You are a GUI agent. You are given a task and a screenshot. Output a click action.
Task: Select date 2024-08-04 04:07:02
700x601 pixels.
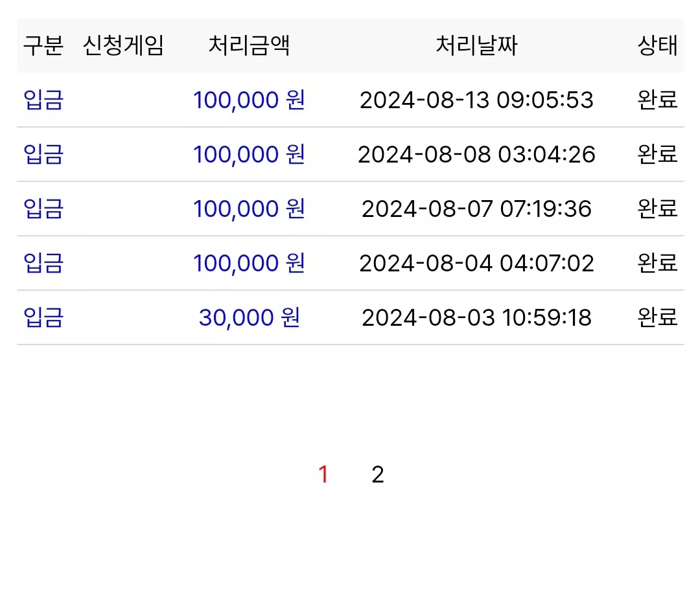pos(476,263)
